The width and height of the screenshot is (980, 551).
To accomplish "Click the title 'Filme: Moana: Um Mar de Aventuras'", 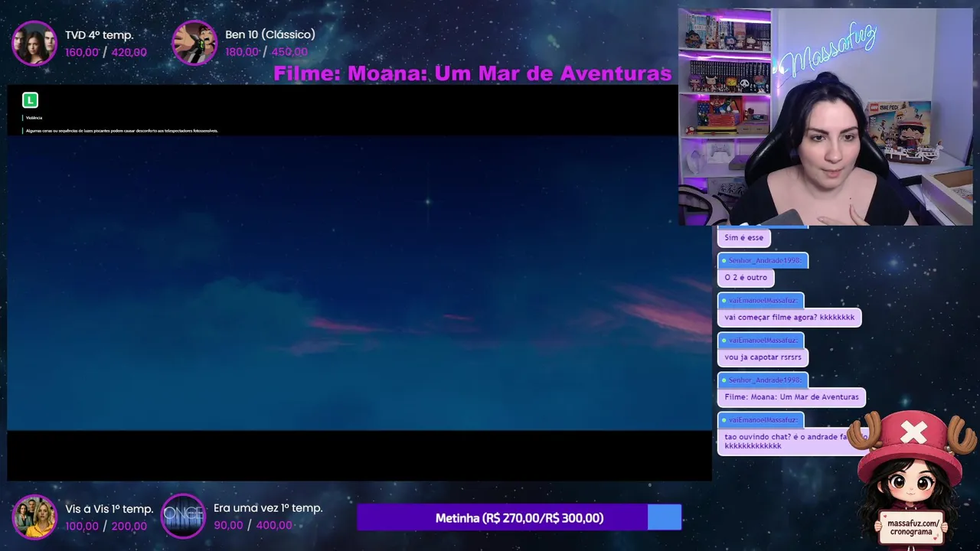I will click(472, 73).
